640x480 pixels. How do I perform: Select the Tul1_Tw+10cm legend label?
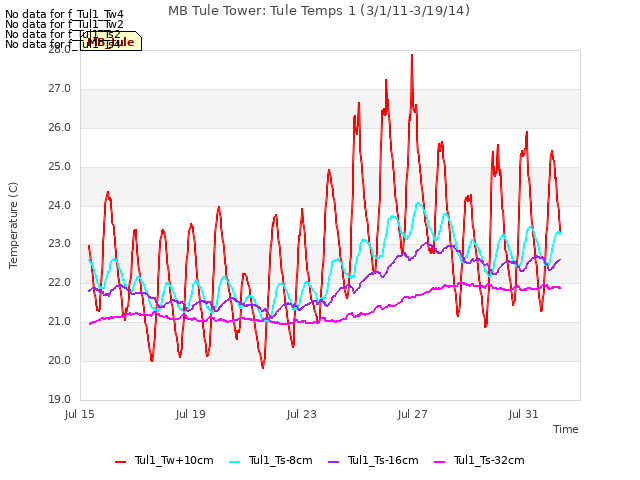pos(174,460)
